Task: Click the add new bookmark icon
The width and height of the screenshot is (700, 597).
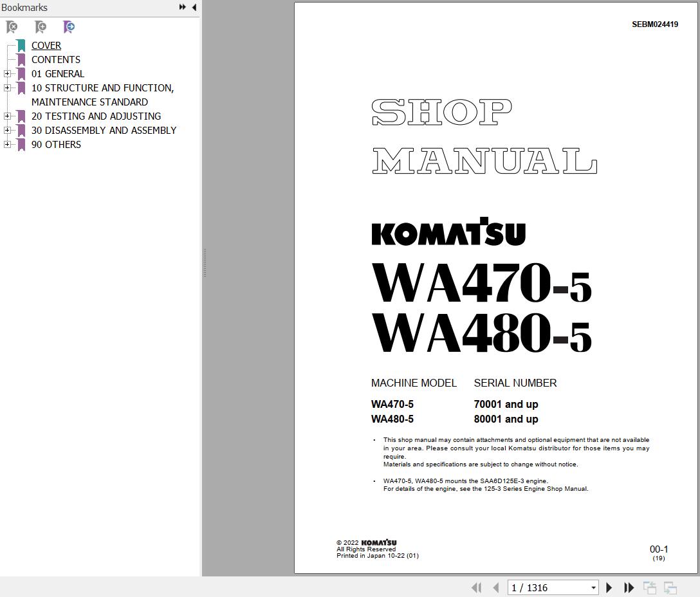Action: [x=40, y=27]
